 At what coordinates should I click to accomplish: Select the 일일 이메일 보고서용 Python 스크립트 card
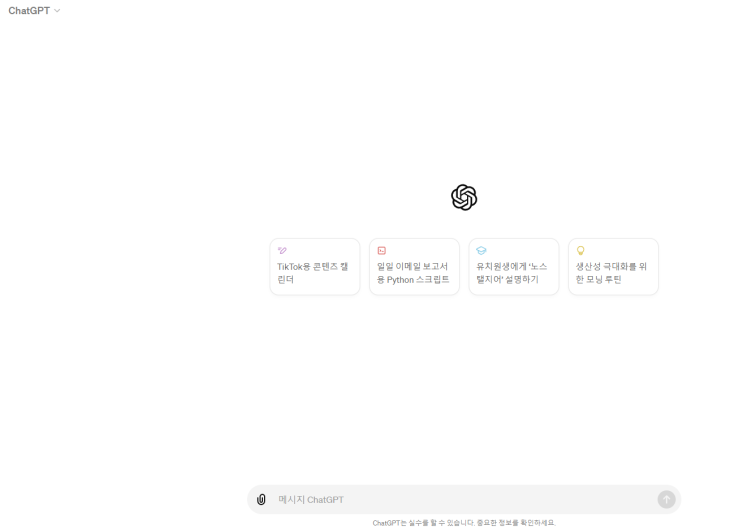coord(415,267)
